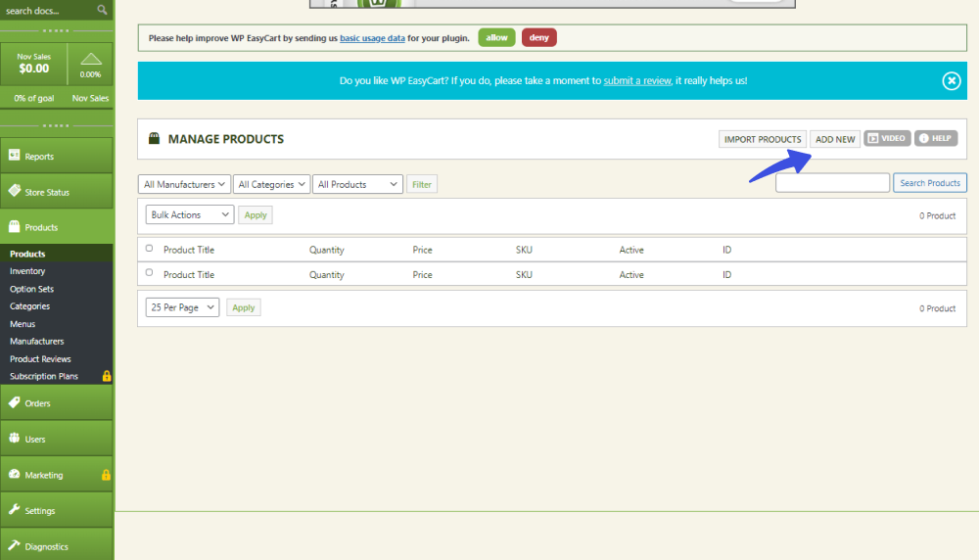Select Menus submenu item

click(x=23, y=324)
